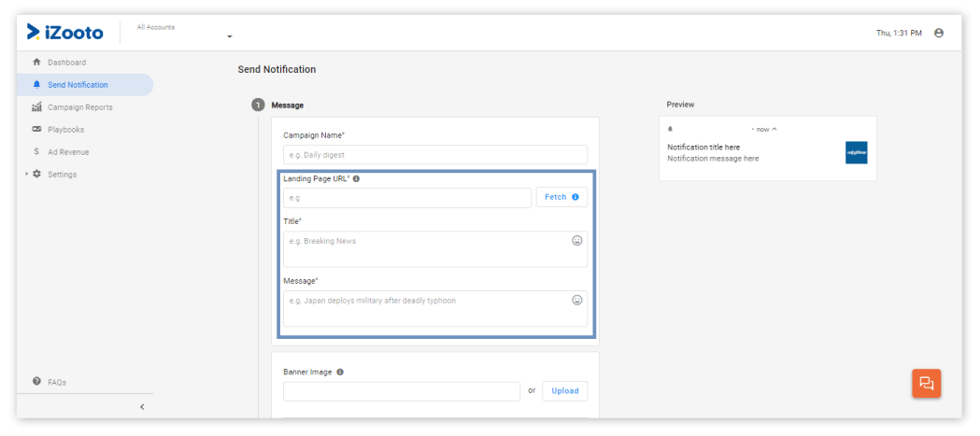The width and height of the screenshot is (980, 436).
Task: Click the iZooto logo
Action: pyautogui.click(x=65, y=33)
